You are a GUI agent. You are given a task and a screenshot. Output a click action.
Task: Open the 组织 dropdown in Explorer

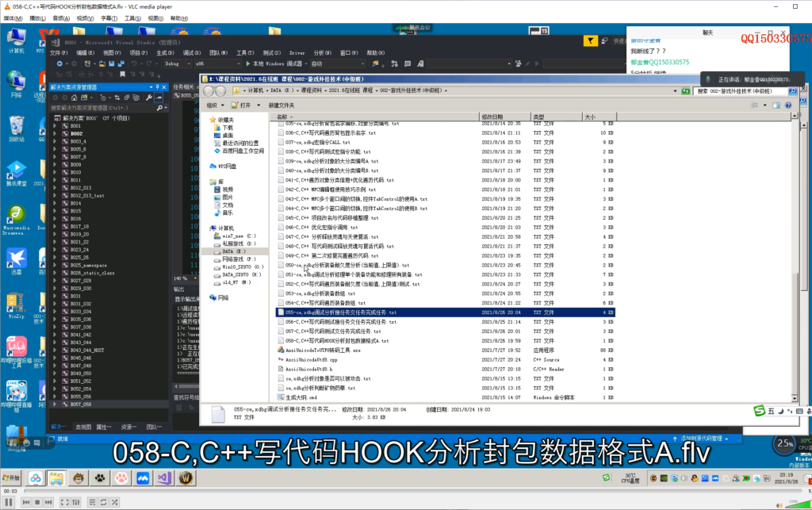point(215,105)
